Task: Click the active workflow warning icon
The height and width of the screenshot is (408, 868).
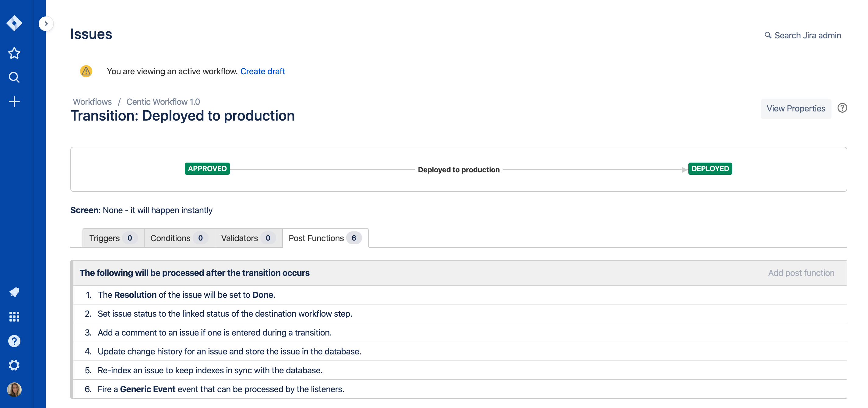Action: coord(86,71)
